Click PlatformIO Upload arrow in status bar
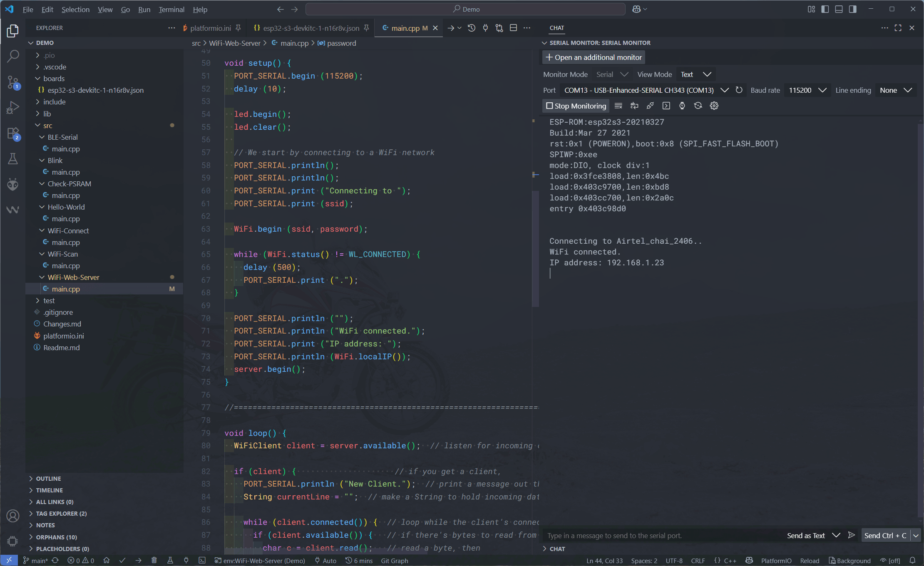The width and height of the screenshot is (924, 566). pyautogui.click(x=138, y=561)
